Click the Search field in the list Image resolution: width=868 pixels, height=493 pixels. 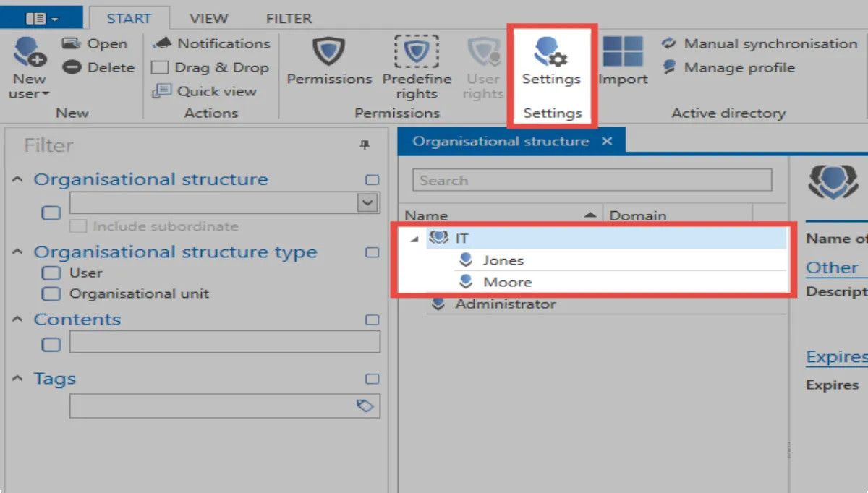click(592, 180)
